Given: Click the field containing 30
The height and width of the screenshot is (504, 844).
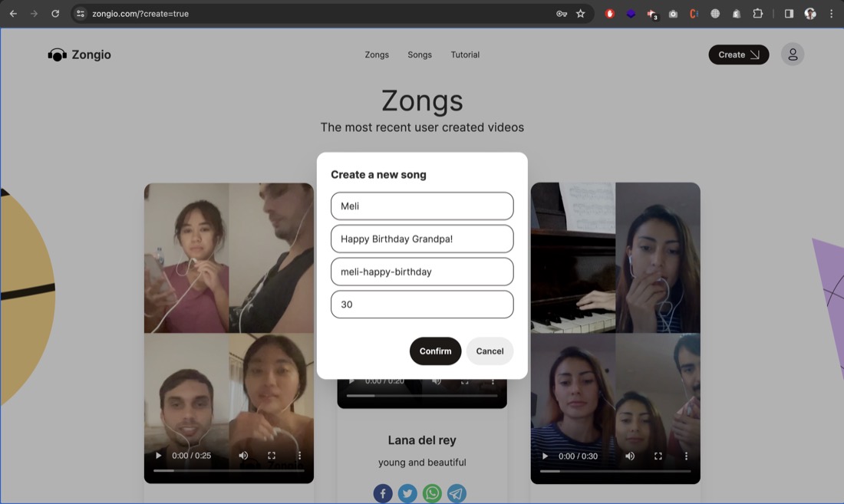Looking at the screenshot, I should point(422,305).
